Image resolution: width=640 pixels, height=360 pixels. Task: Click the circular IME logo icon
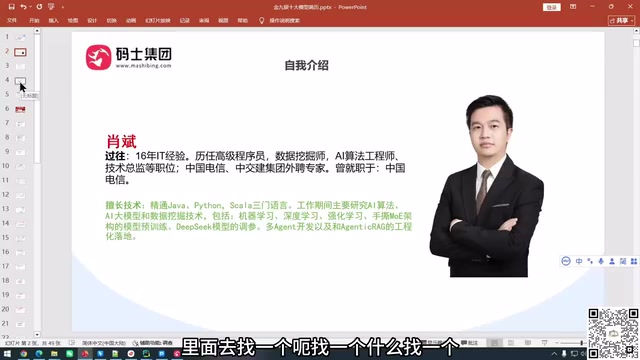pos(566,261)
